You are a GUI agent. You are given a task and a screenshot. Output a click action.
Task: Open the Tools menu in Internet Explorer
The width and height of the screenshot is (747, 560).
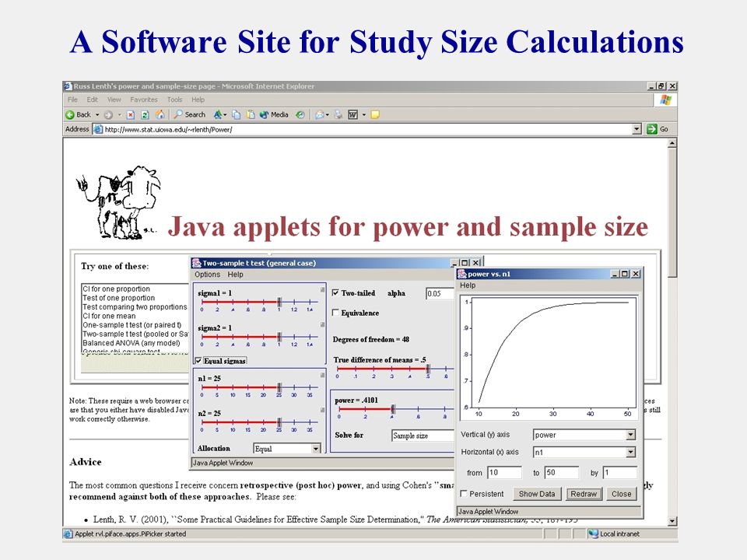click(x=175, y=100)
